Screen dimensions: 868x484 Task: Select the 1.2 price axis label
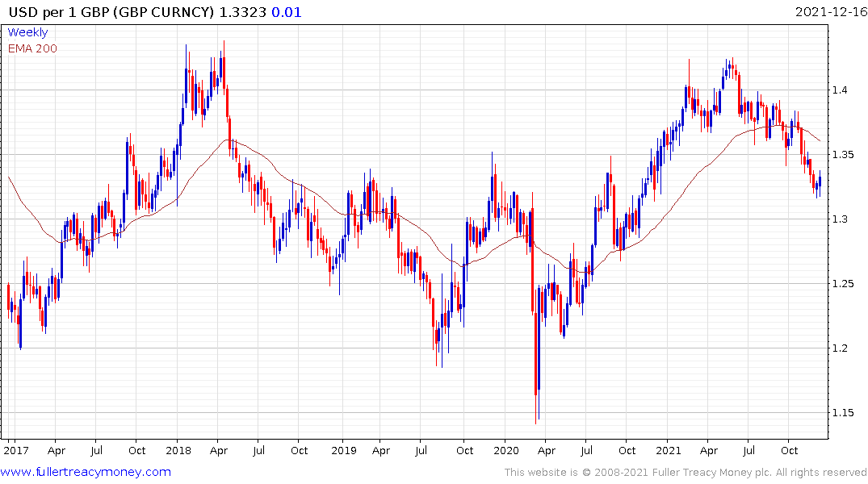[840, 348]
